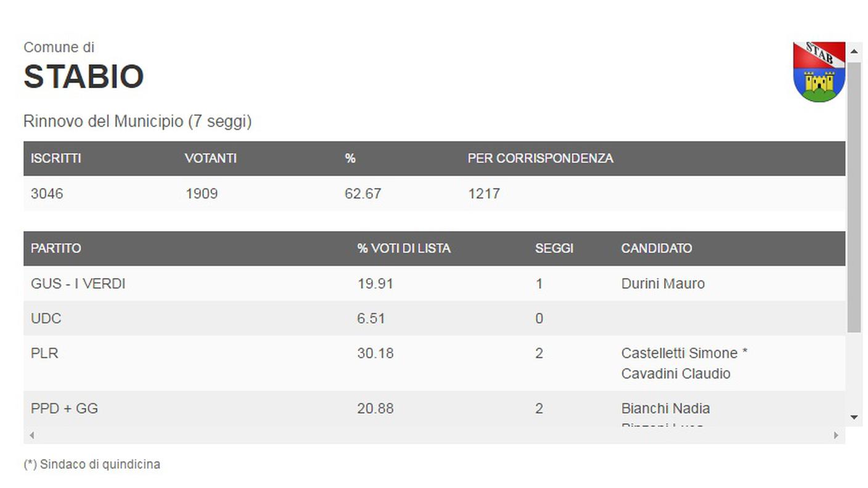Click the CANDIDATO column header
The width and height of the screenshot is (868, 488).
tap(657, 248)
